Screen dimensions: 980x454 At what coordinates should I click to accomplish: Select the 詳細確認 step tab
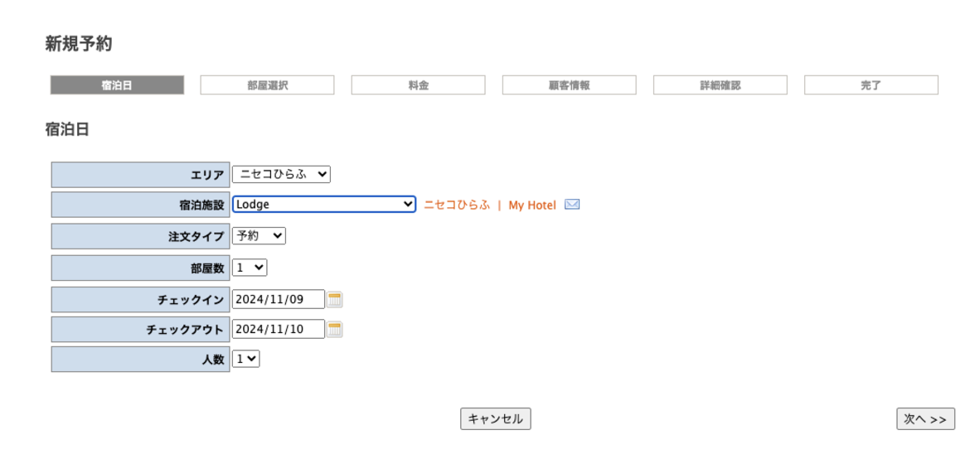click(720, 85)
